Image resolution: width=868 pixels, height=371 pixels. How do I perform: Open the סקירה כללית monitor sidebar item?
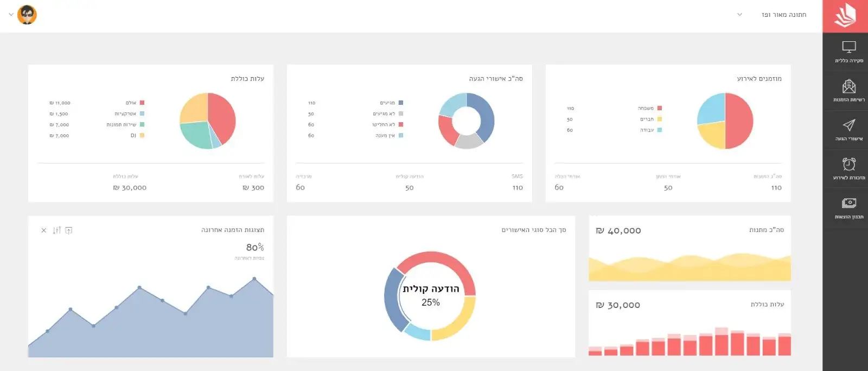pyautogui.click(x=849, y=52)
